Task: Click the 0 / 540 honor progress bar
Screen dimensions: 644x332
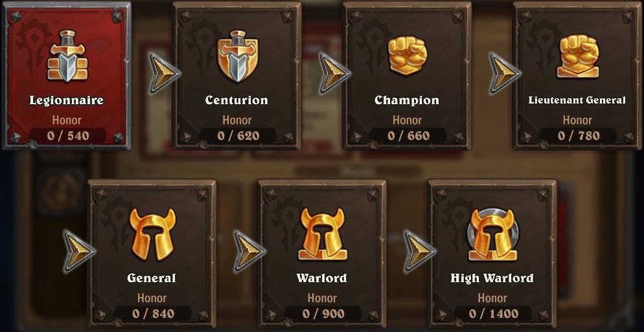Action: click(68, 135)
